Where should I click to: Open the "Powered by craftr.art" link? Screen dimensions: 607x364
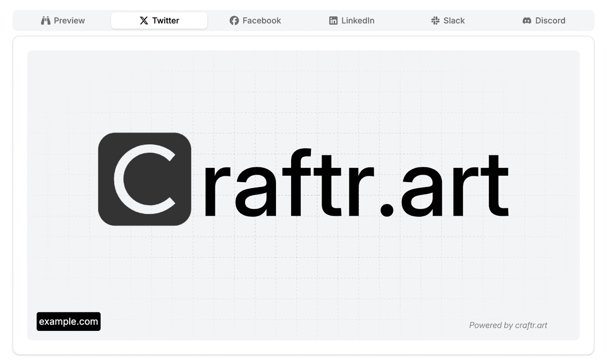pos(508,325)
